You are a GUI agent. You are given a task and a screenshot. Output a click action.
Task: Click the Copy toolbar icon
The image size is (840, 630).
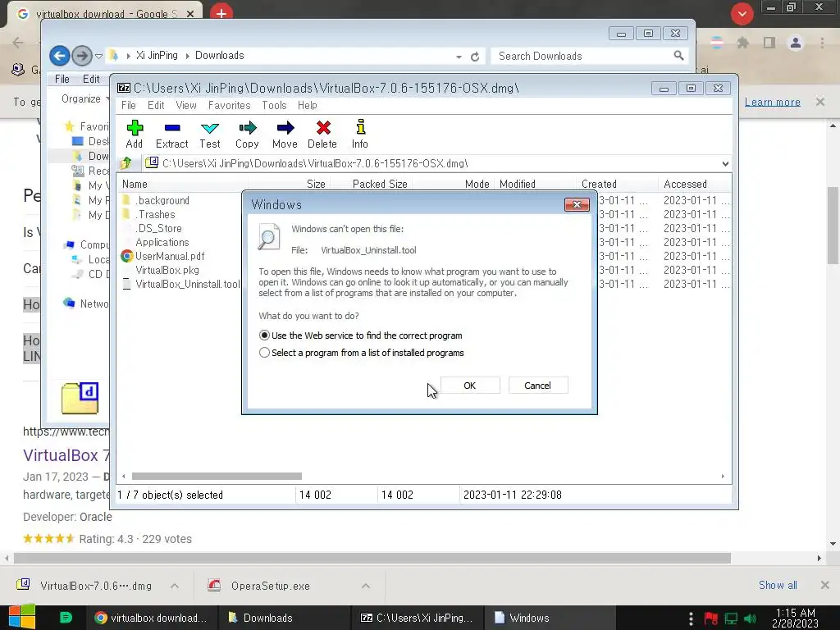tap(247, 127)
